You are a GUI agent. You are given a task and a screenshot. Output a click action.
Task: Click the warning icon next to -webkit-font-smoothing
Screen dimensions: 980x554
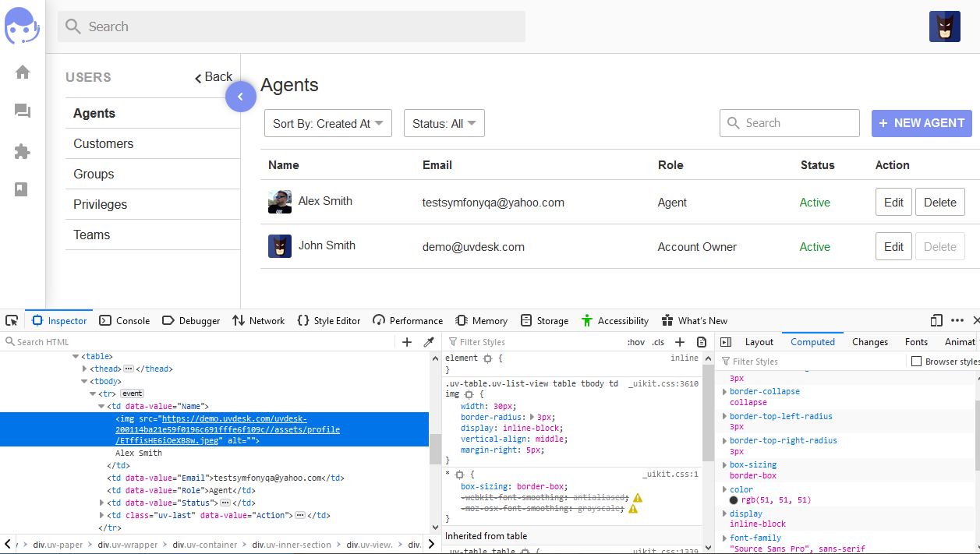click(x=637, y=498)
